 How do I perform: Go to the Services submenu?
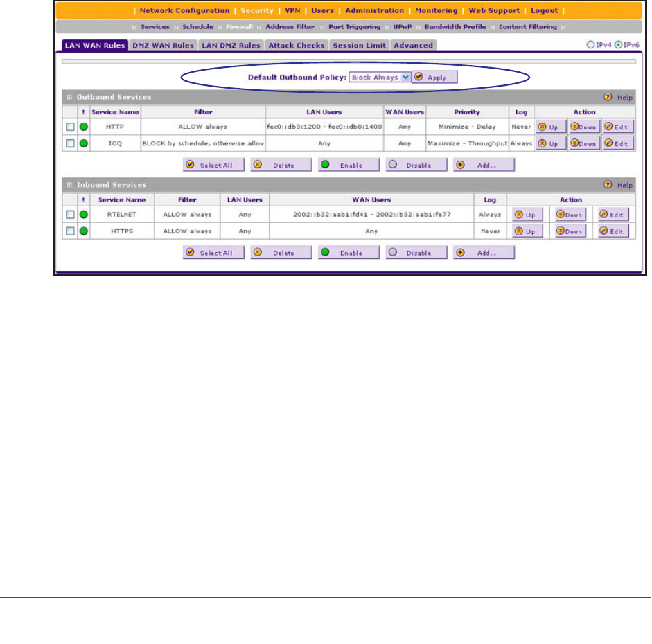(x=155, y=27)
